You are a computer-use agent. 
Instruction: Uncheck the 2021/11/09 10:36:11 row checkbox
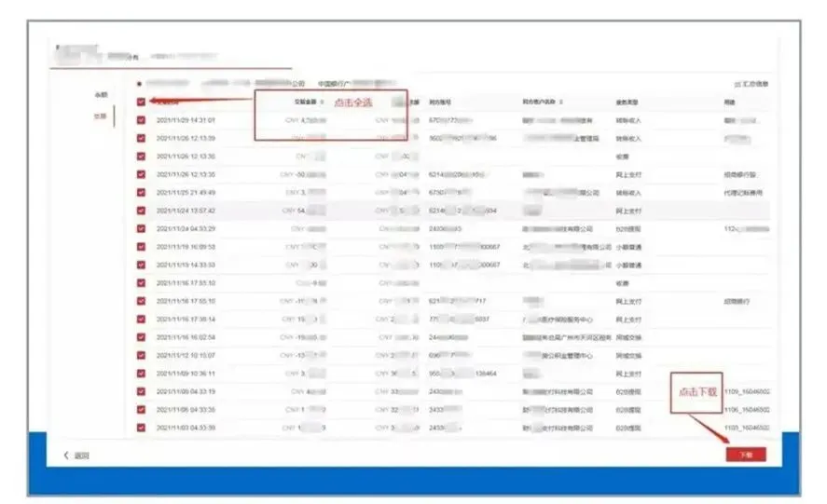click(x=141, y=374)
